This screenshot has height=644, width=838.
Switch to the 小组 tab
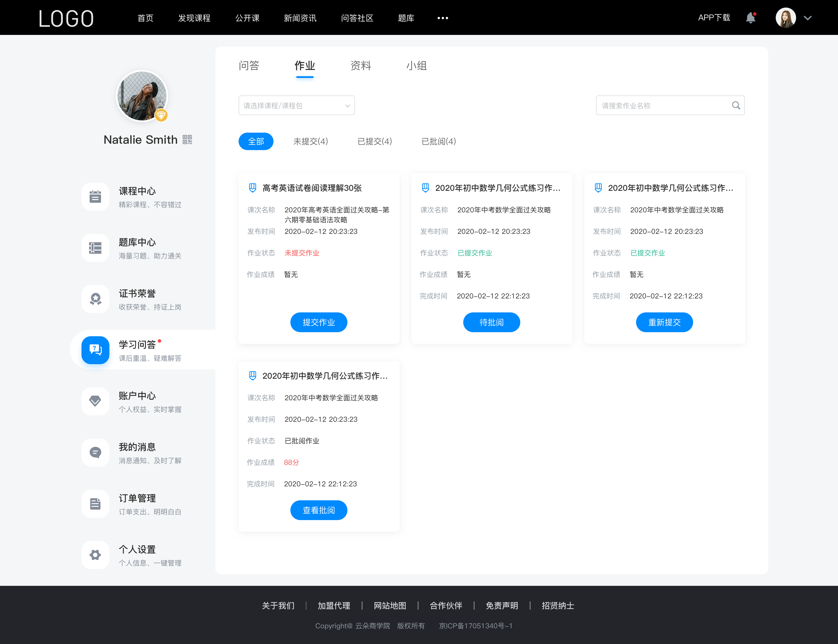(x=415, y=66)
